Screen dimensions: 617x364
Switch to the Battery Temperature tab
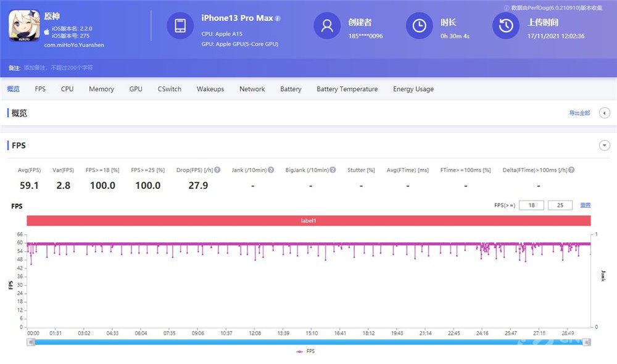(x=347, y=89)
